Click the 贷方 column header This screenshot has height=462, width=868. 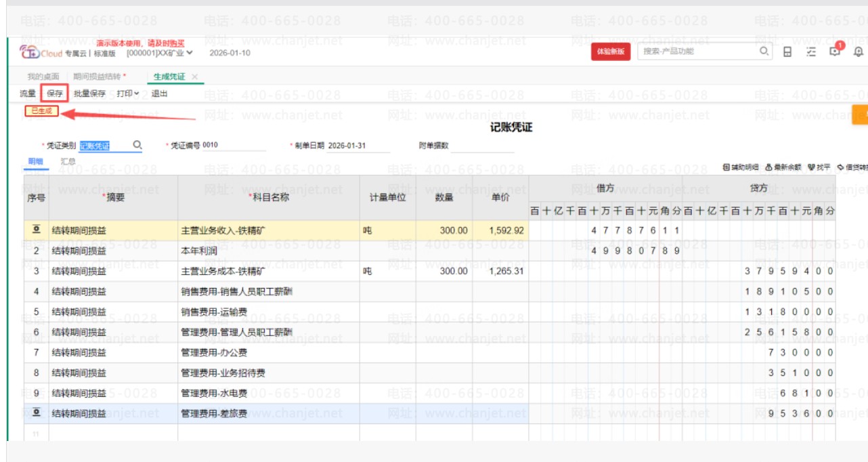point(759,188)
